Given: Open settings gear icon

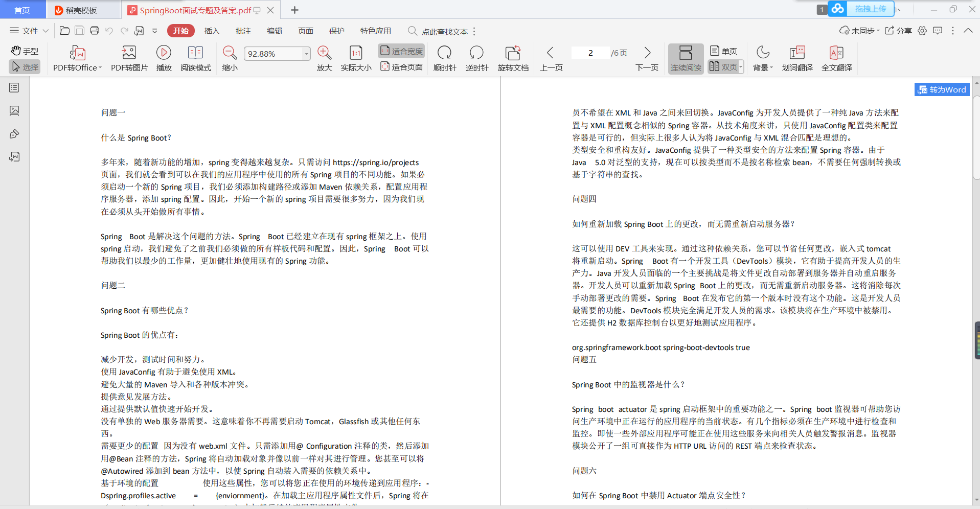Looking at the screenshot, I should (922, 31).
